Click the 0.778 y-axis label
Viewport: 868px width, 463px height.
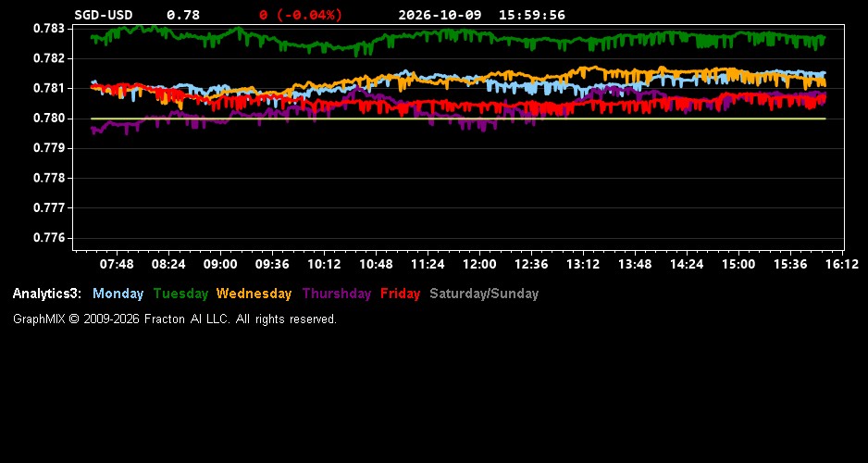tap(49, 178)
